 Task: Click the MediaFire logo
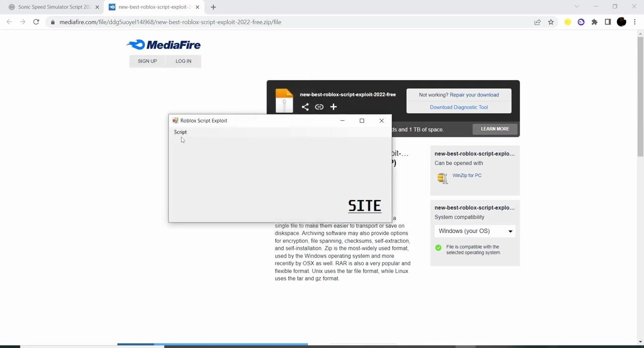[x=164, y=45]
